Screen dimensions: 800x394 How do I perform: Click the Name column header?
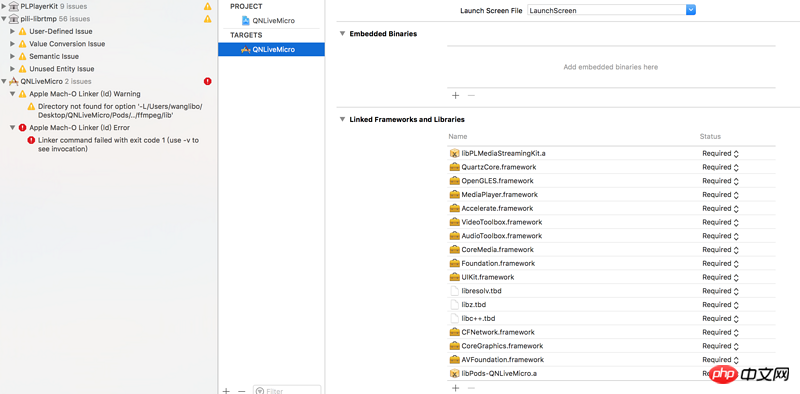click(458, 137)
